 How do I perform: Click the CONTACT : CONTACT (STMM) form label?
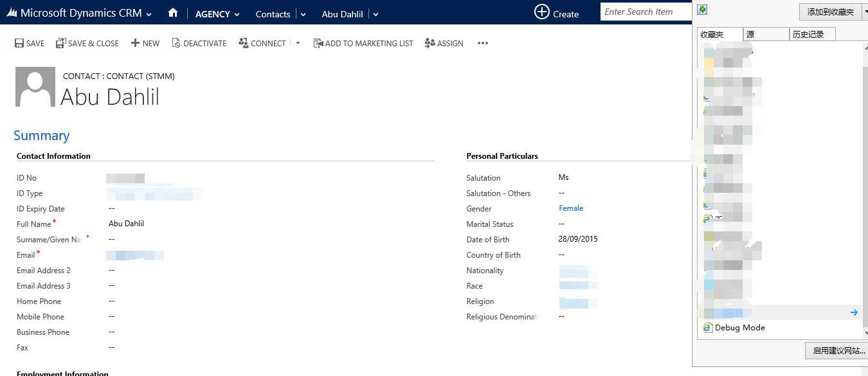(x=119, y=76)
